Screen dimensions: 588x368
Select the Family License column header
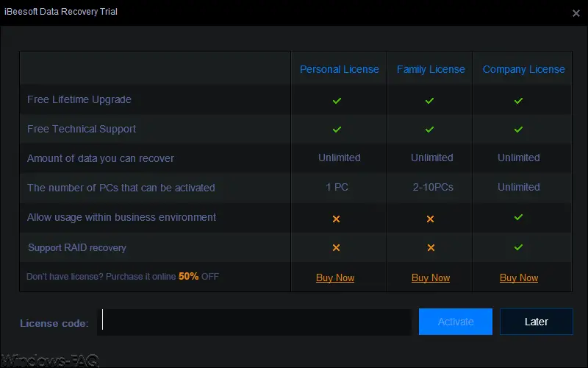click(x=431, y=69)
